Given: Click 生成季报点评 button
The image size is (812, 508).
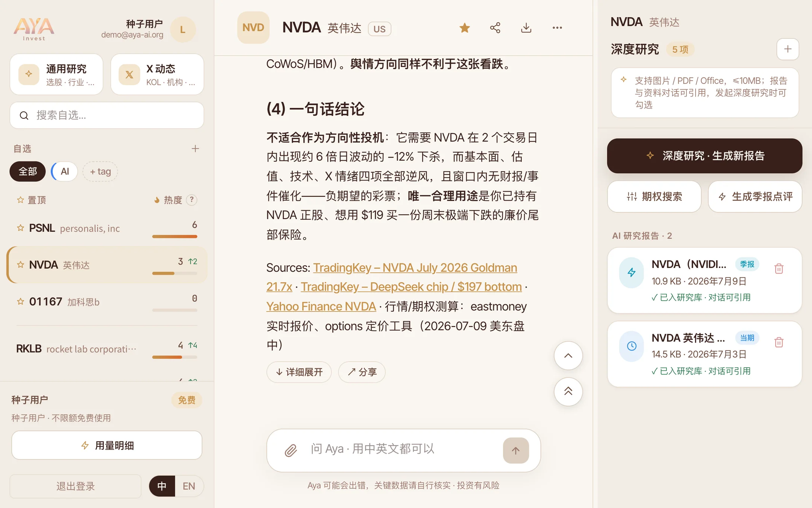Looking at the screenshot, I should coord(755,196).
